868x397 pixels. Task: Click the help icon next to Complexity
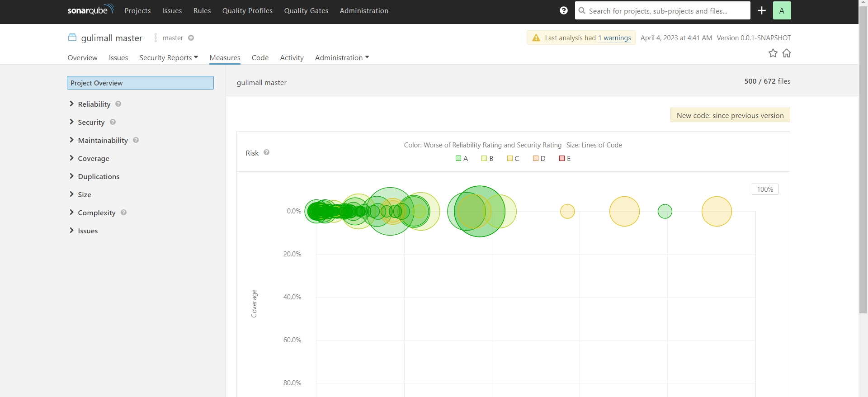tap(124, 213)
